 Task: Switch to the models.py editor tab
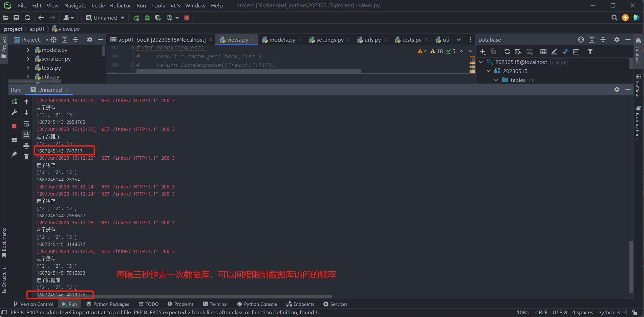[x=282, y=40]
